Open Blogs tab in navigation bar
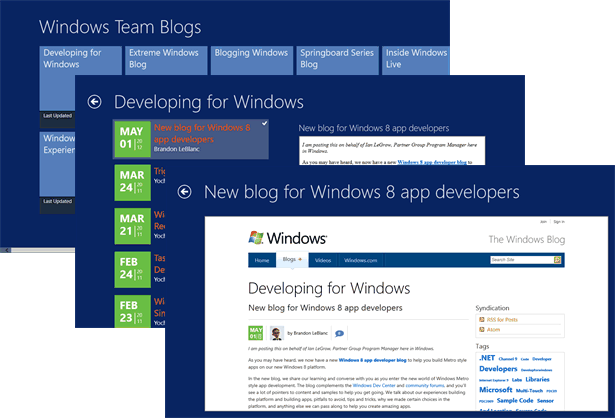The width and height of the screenshot is (615, 418). coord(292,260)
